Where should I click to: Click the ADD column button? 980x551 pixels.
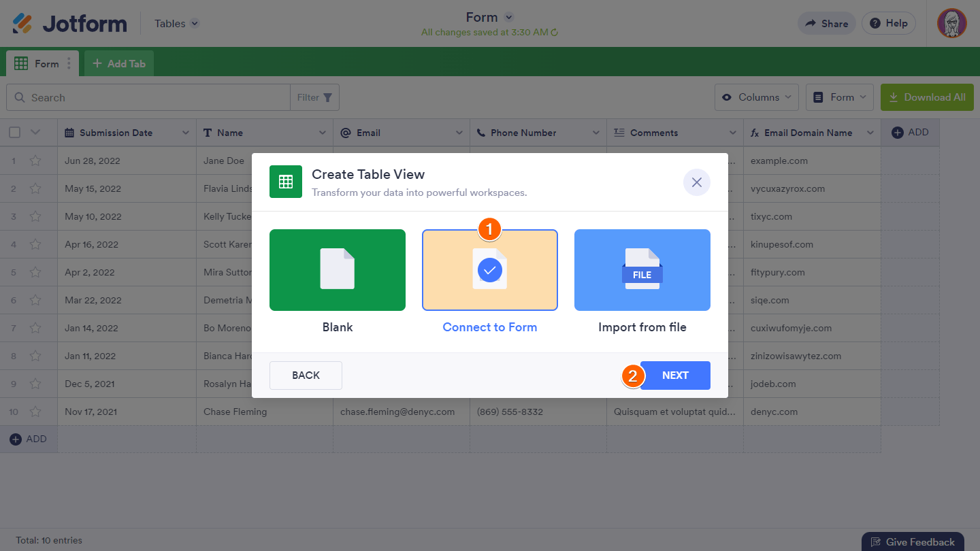tap(910, 133)
